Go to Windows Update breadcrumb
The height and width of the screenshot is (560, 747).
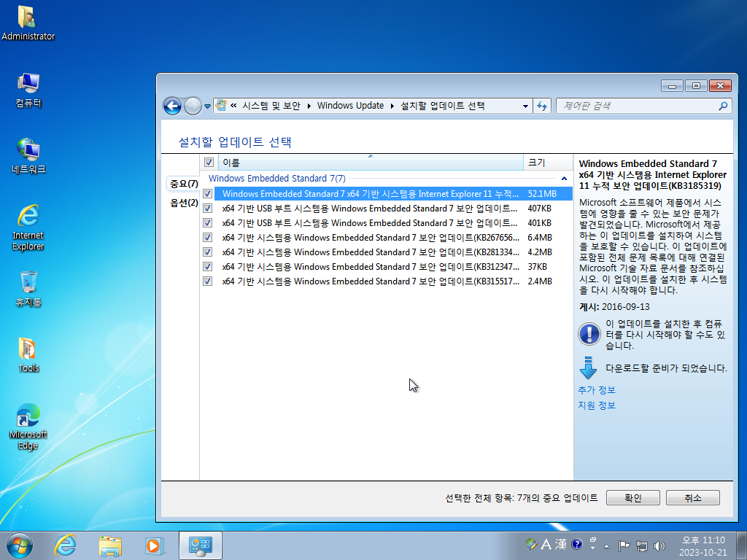coord(350,106)
